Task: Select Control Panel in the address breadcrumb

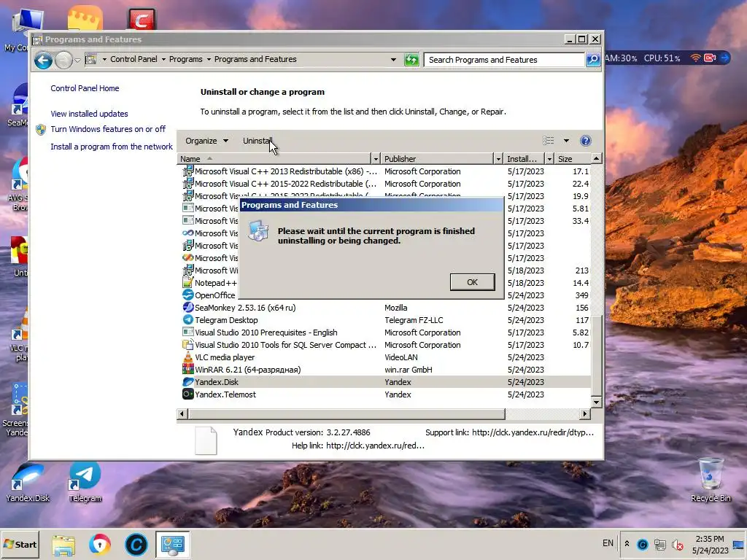Action: tap(133, 59)
